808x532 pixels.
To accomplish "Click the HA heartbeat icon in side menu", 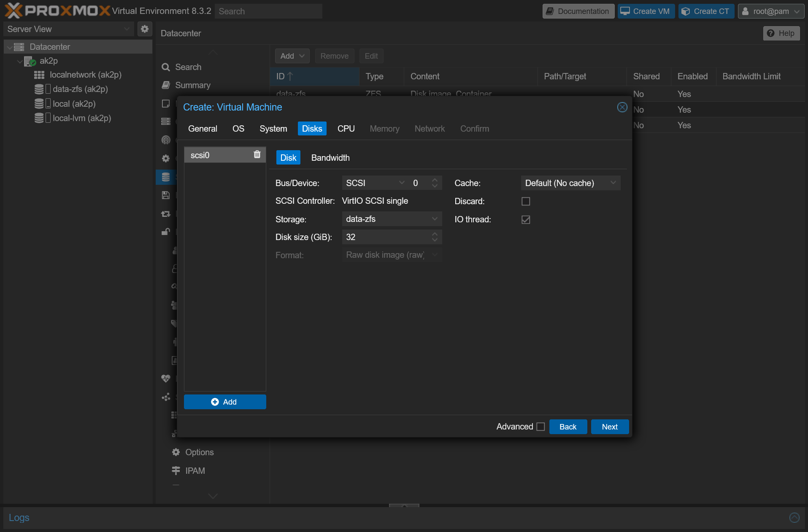I will point(166,378).
